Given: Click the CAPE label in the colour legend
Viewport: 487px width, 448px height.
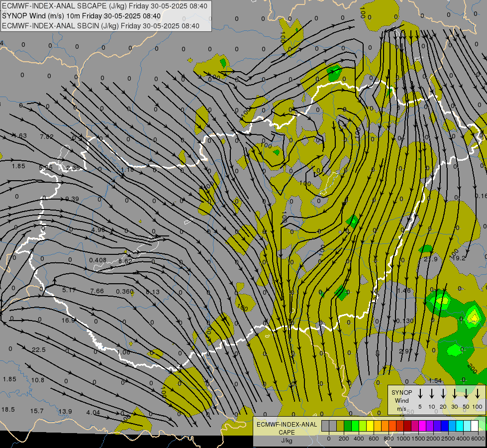Looking at the screenshot, I should click(287, 432).
